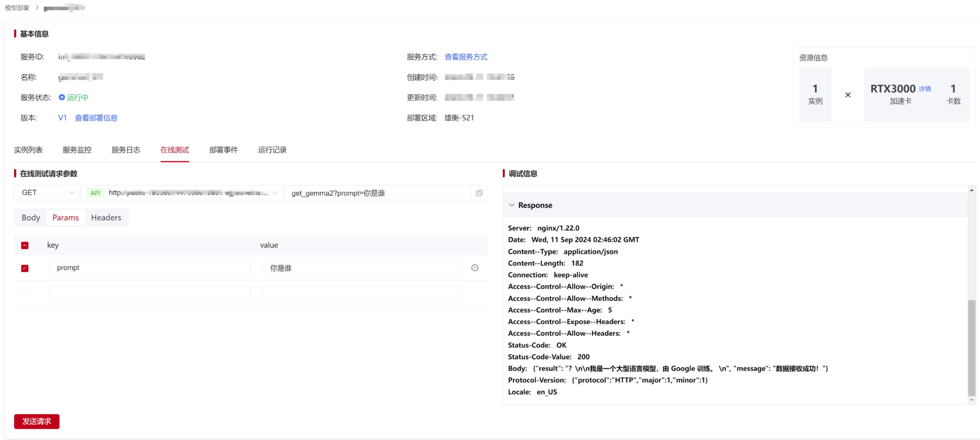Collapse the Response section
The image size is (980, 440).
tap(512, 205)
